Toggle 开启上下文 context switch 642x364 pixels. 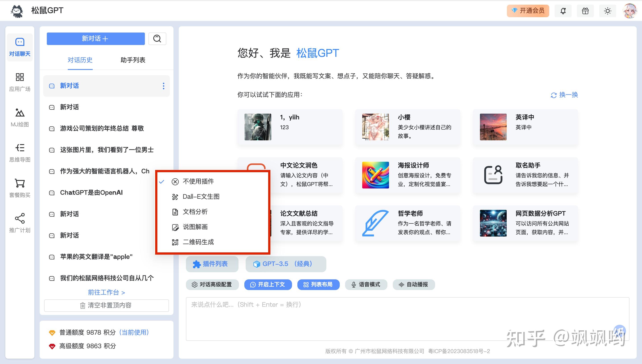(x=268, y=284)
